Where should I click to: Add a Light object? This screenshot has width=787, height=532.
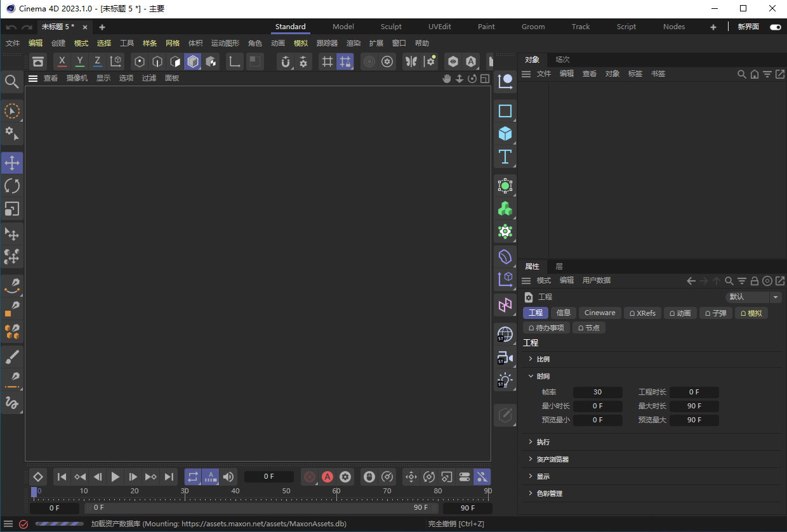[x=505, y=380]
